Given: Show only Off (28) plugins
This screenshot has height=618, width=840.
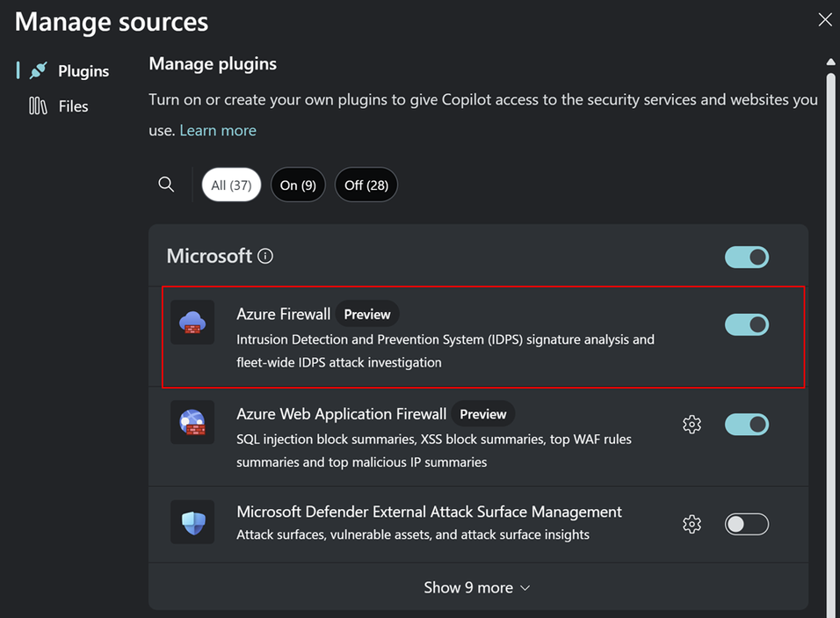Looking at the screenshot, I should point(366,185).
